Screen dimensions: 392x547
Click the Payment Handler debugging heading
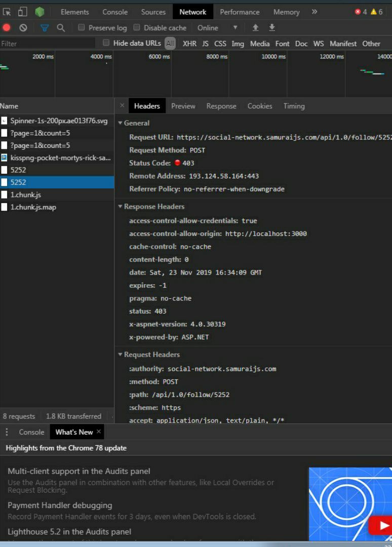pos(60,505)
